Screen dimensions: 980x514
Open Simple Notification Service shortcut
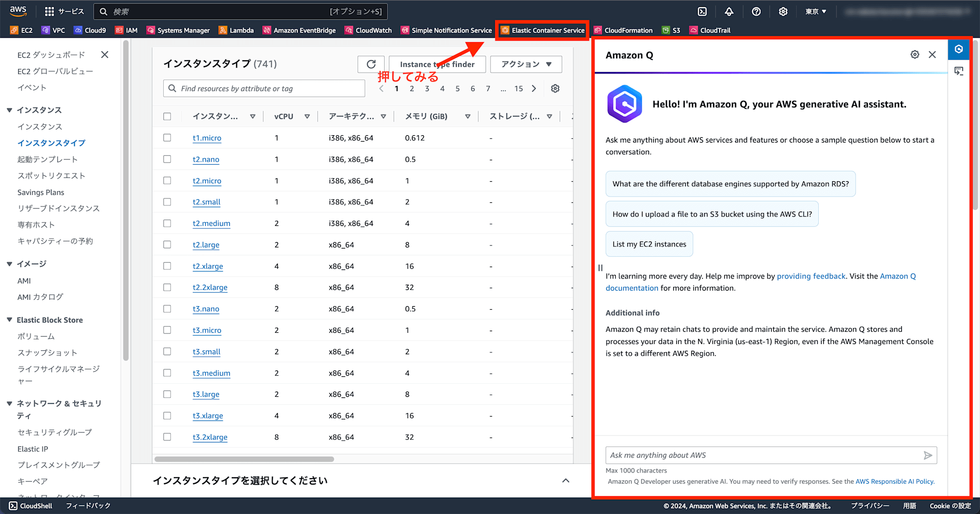[446, 30]
